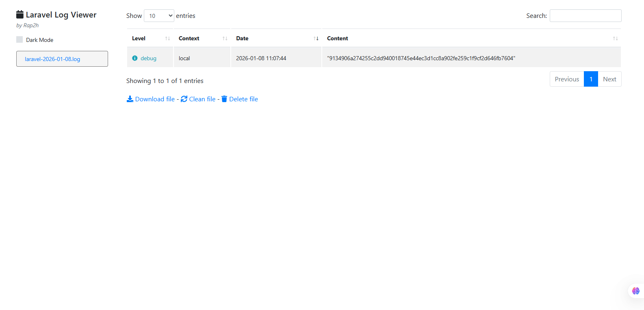Open the brain extension icon at bottom right
The width and height of the screenshot is (644, 310).
pos(636,291)
